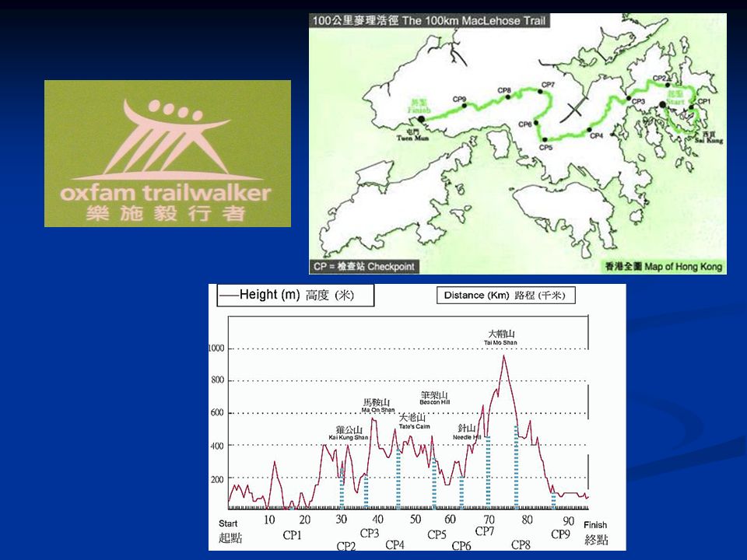Click the Tate's Cairn peak label
The width and height of the screenshot is (747, 560).
point(414,421)
